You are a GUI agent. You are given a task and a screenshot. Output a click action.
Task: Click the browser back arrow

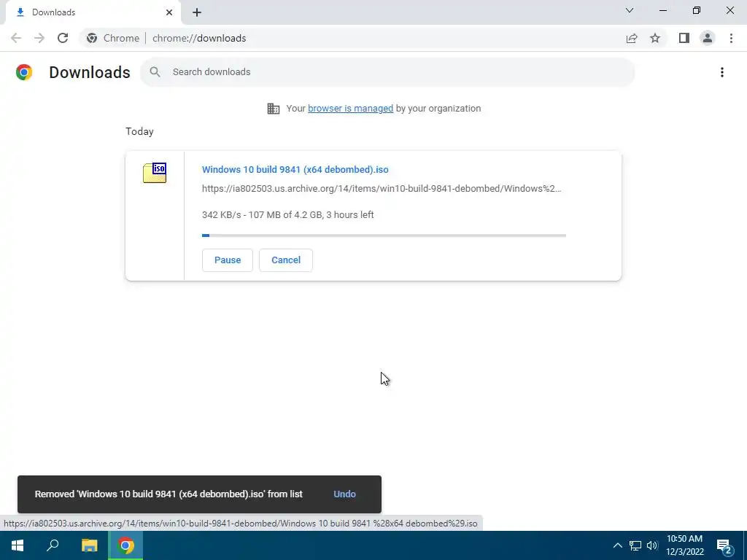(x=16, y=38)
